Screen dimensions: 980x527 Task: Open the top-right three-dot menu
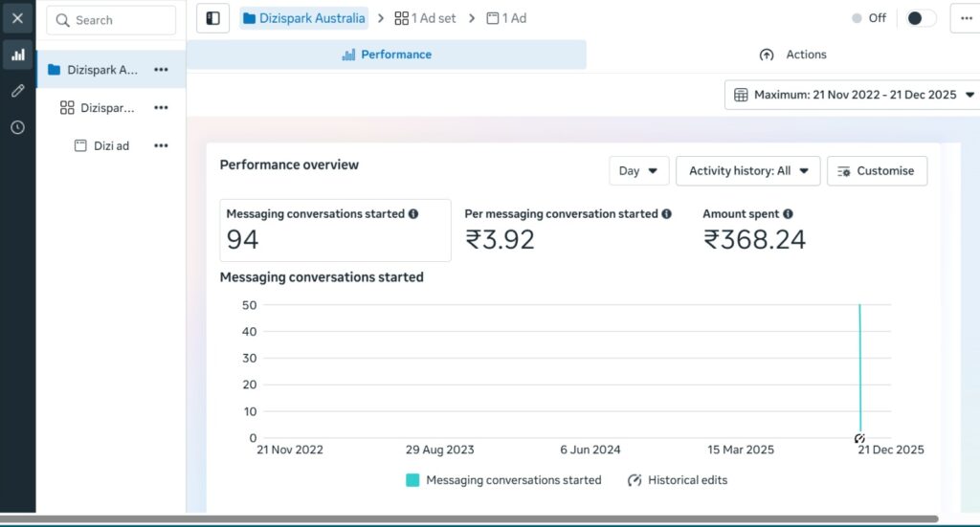964,18
